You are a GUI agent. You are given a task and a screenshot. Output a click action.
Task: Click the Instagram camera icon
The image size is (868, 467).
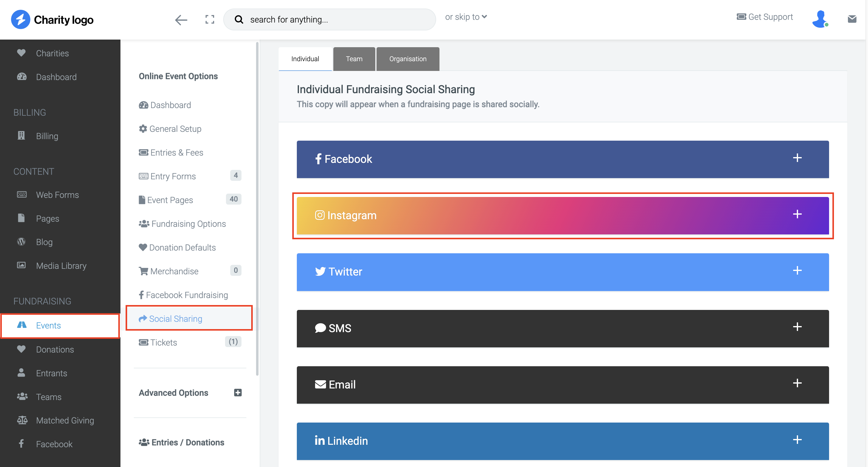[320, 215]
